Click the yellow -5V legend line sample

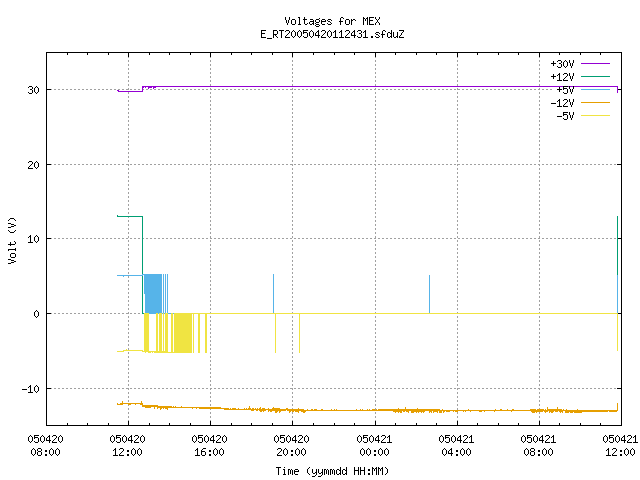coord(595,116)
